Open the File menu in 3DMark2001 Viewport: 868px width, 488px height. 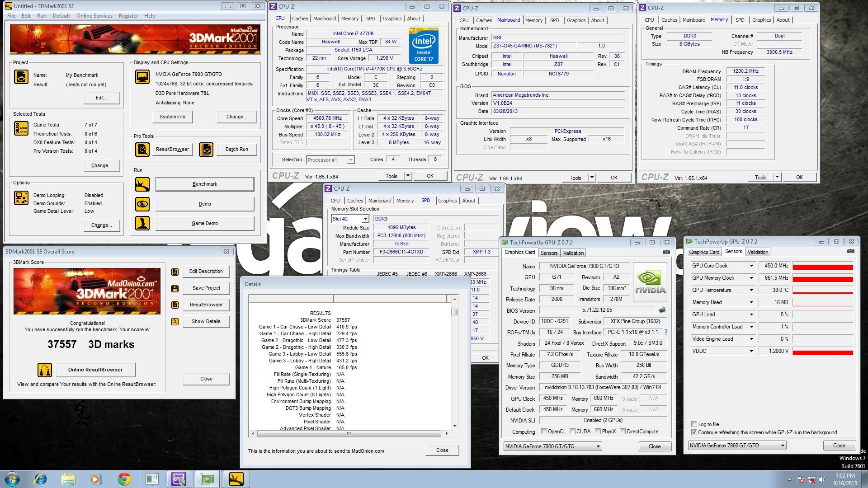(x=11, y=16)
